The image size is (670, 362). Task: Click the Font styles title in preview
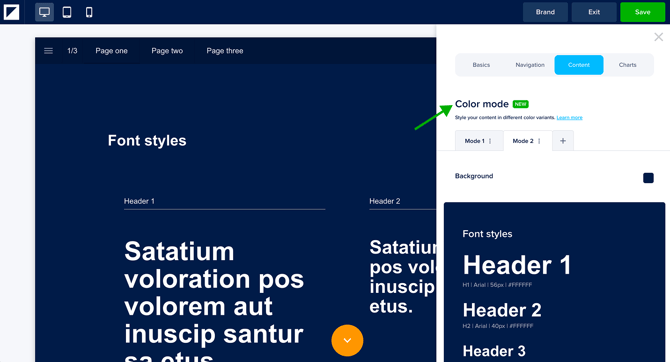point(147,141)
